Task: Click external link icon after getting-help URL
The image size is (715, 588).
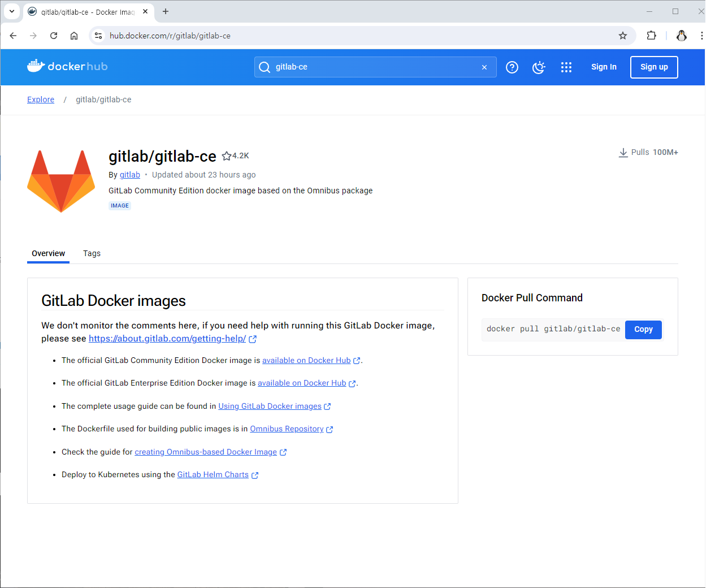Action: [253, 339]
